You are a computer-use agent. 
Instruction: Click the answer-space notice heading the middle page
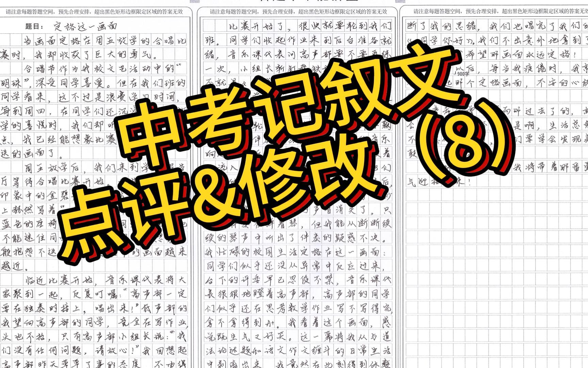[298, 11]
